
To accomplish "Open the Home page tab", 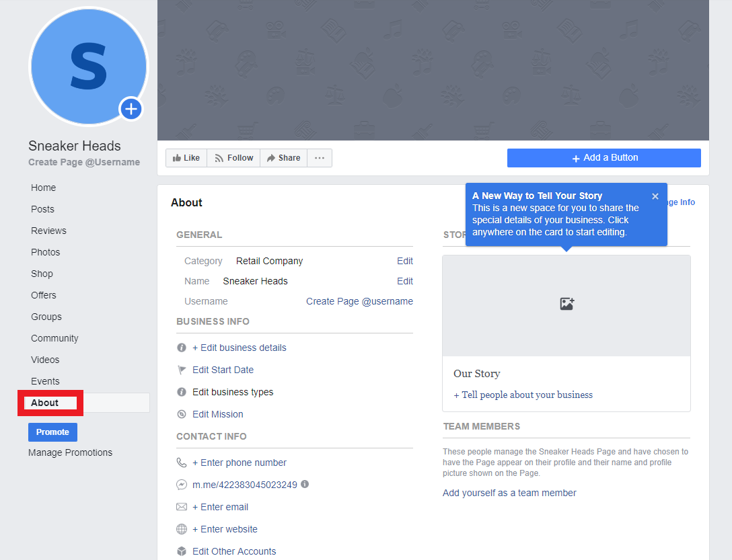I will tap(44, 188).
